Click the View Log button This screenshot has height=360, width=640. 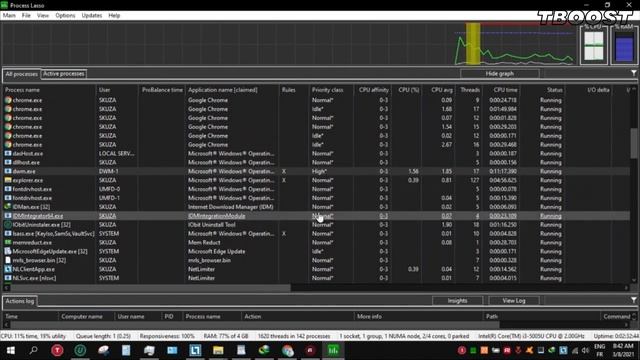[514, 300]
